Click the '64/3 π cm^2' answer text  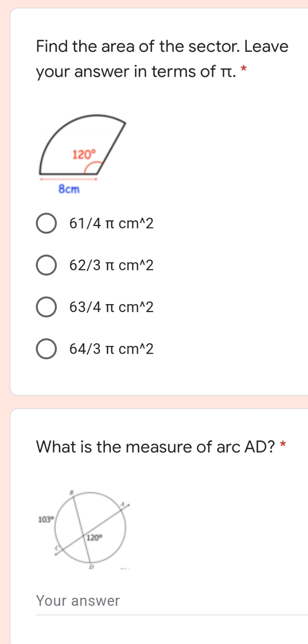pyautogui.click(x=111, y=349)
